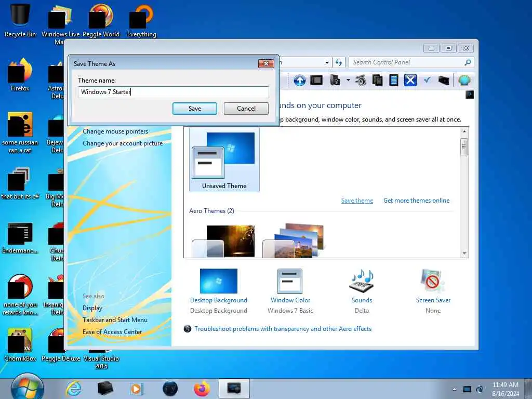Click the blue checkmark toolbar icon
Image resolution: width=532 pixels, height=399 pixels.
tap(427, 80)
